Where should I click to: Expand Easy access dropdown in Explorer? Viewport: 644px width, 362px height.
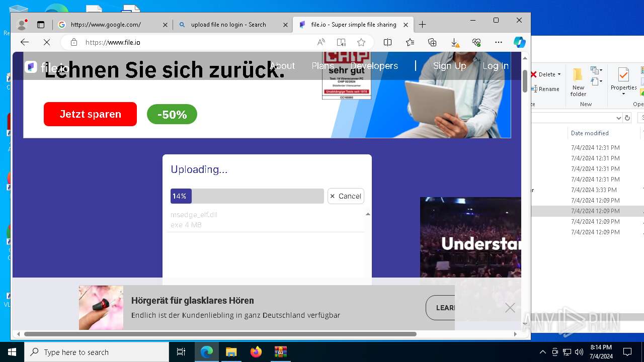(x=597, y=81)
